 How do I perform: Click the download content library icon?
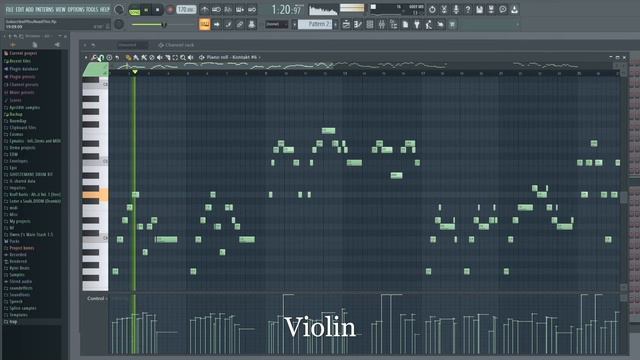coord(515,9)
